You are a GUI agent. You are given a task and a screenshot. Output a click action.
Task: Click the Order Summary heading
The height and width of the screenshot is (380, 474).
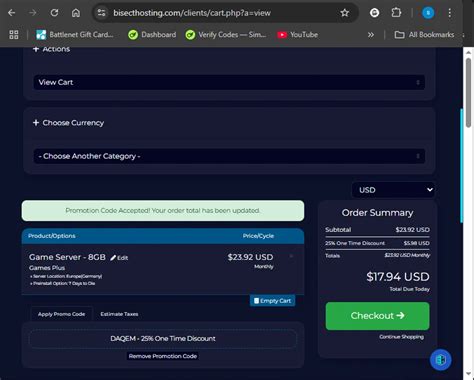(377, 213)
